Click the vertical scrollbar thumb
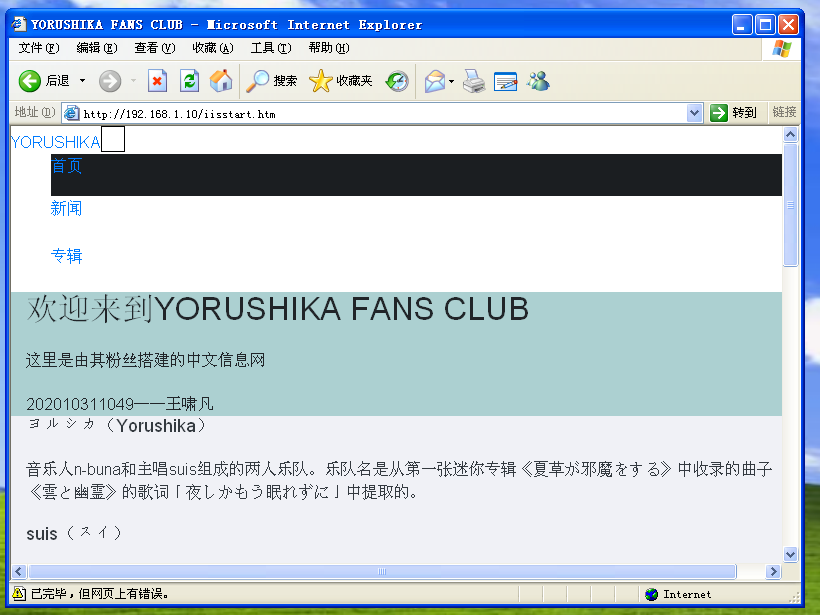 click(x=790, y=204)
